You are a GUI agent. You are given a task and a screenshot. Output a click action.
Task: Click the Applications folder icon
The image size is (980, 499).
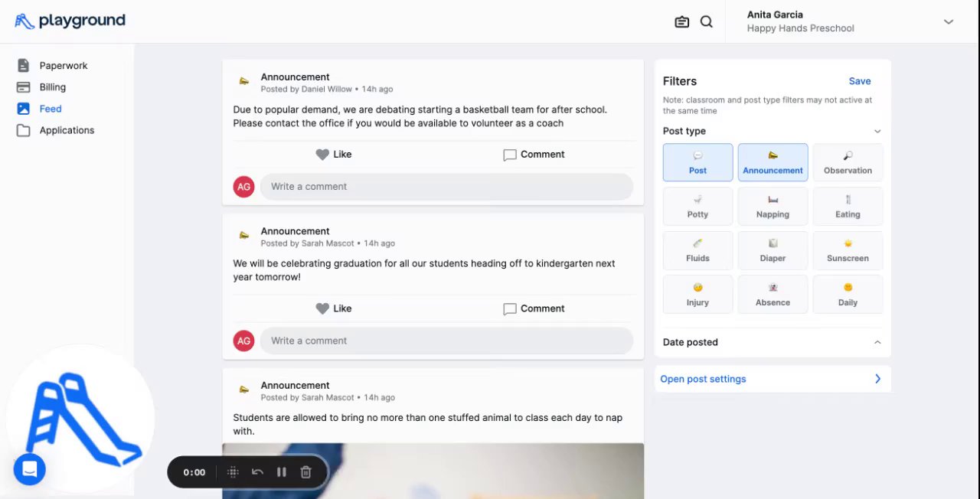tap(24, 130)
